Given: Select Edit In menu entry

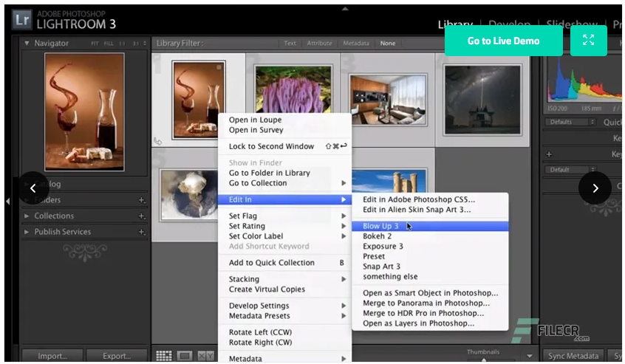Looking at the screenshot, I should click(x=284, y=199).
